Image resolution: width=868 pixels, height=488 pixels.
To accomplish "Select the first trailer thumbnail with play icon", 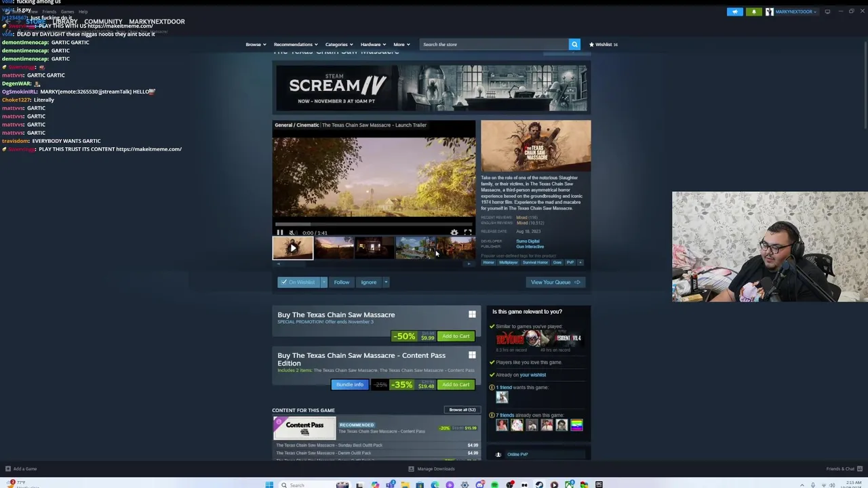I will coord(293,248).
